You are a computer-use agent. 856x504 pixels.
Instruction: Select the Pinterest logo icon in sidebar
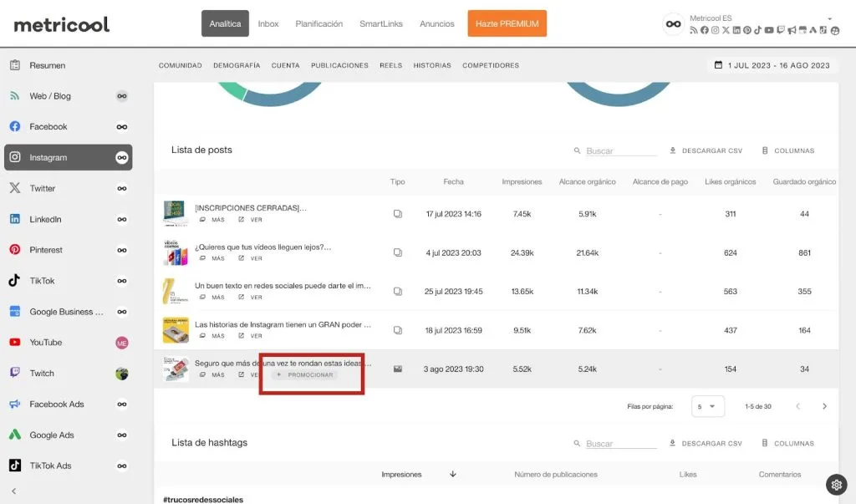(15, 250)
